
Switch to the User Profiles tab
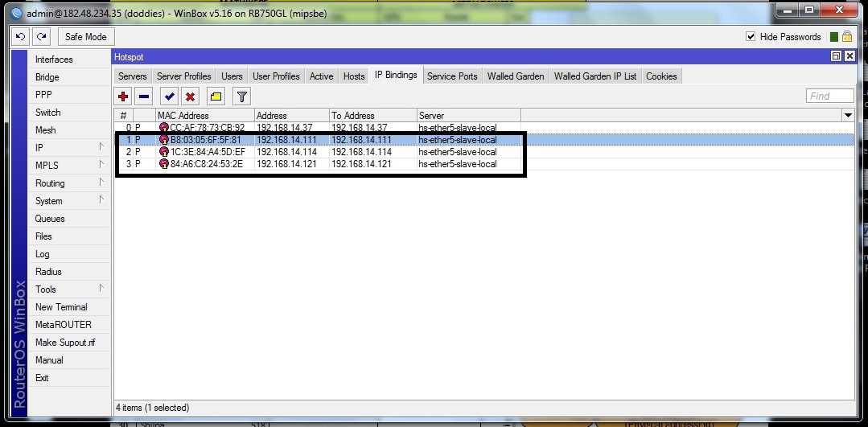276,76
